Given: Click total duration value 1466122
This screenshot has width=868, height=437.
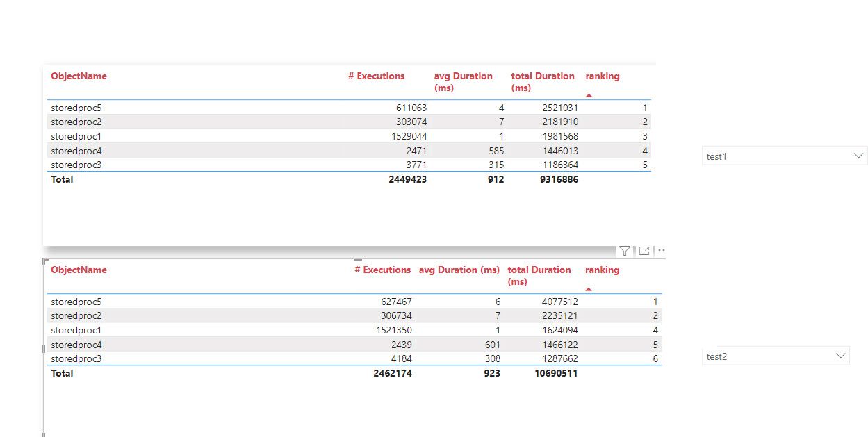Looking at the screenshot, I should (x=559, y=345).
